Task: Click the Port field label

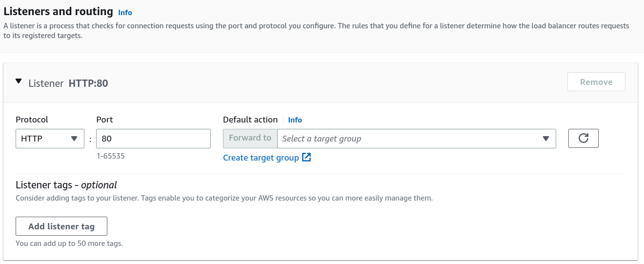Action: 104,120
